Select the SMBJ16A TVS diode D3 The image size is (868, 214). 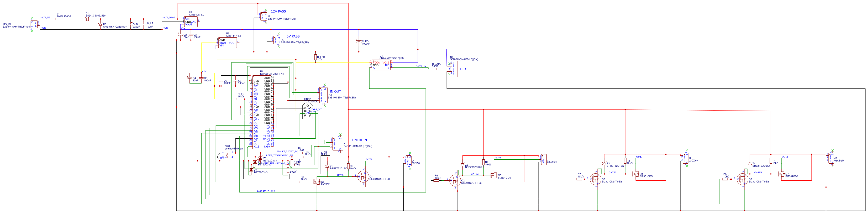100,24
